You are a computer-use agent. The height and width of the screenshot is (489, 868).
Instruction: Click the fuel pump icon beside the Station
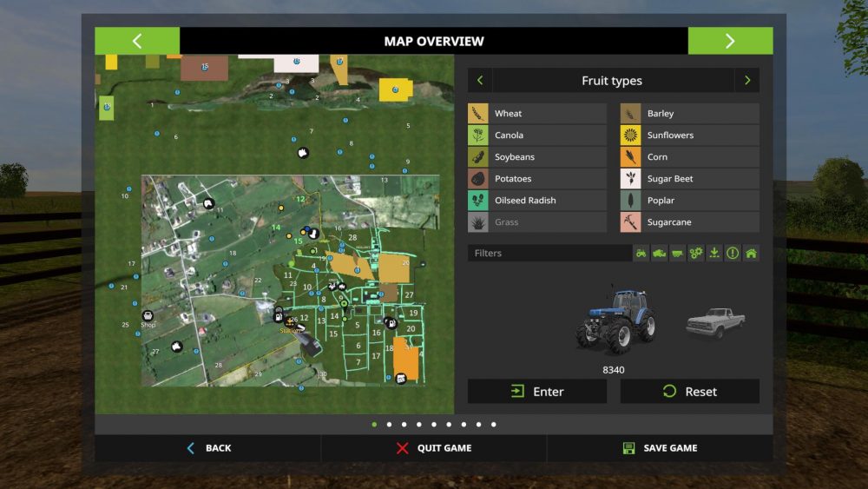(279, 317)
